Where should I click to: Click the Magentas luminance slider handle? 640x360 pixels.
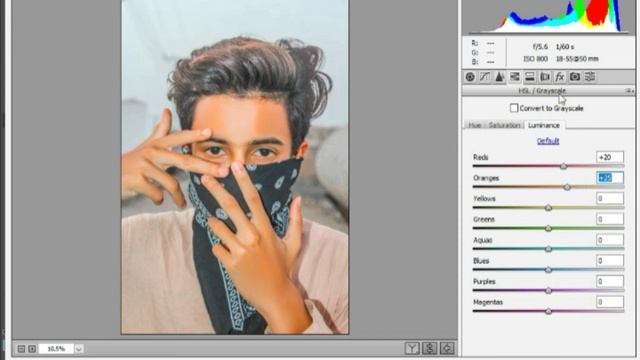click(549, 311)
